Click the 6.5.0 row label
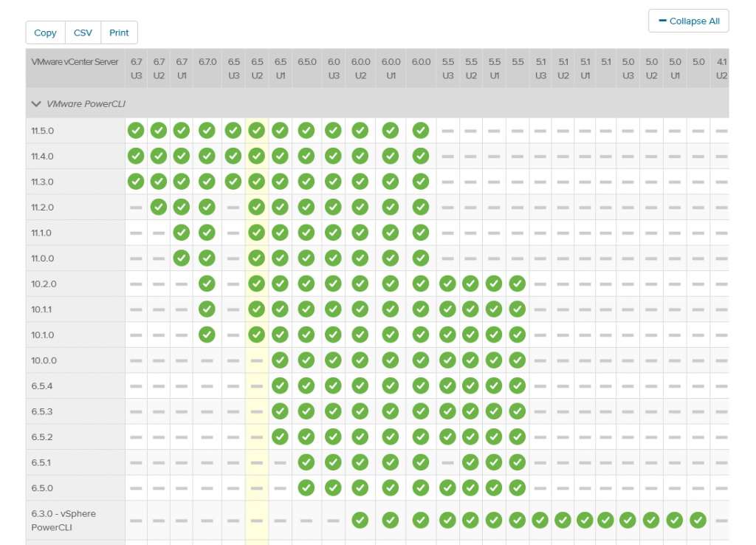Image resolution: width=756 pixels, height=545 pixels. 42,488
